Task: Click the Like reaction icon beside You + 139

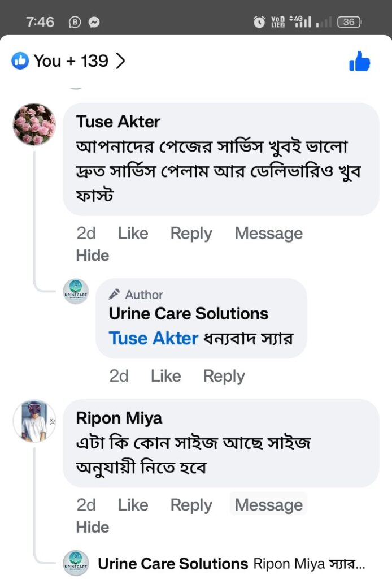Action: point(21,61)
